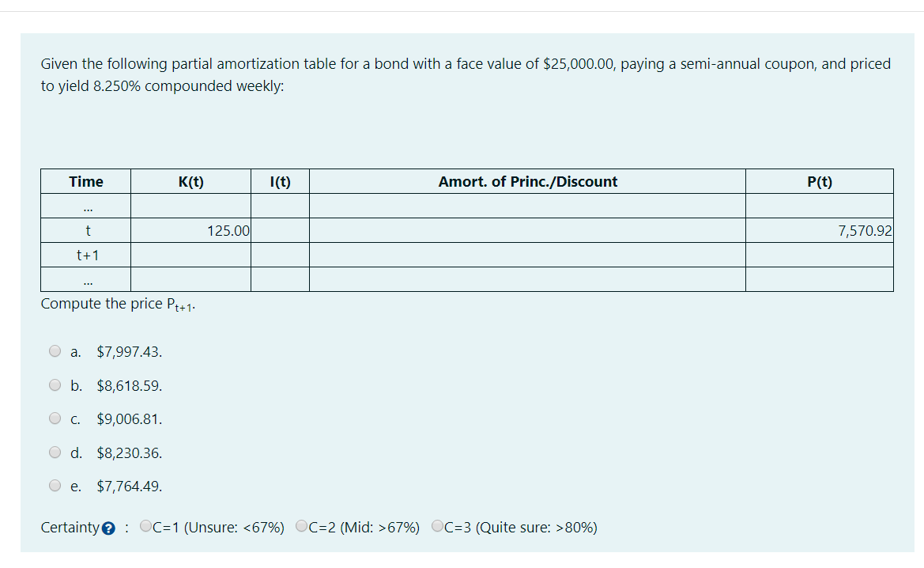Choose certainty C=3 Quite sure option
This screenshot has height=568, width=924.
436,524
